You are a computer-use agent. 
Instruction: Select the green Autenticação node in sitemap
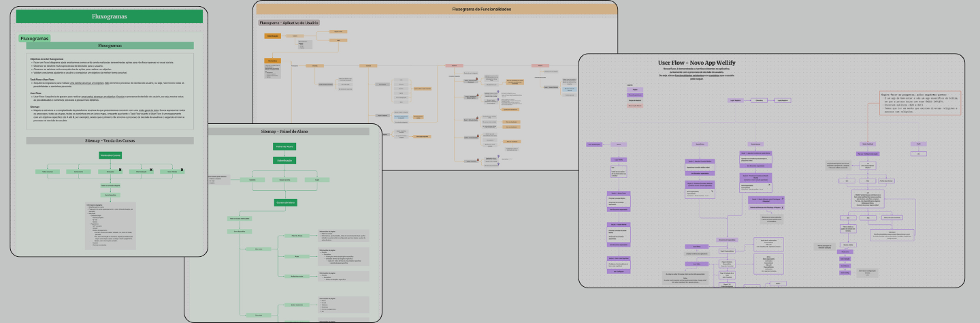tap(283, 160)
